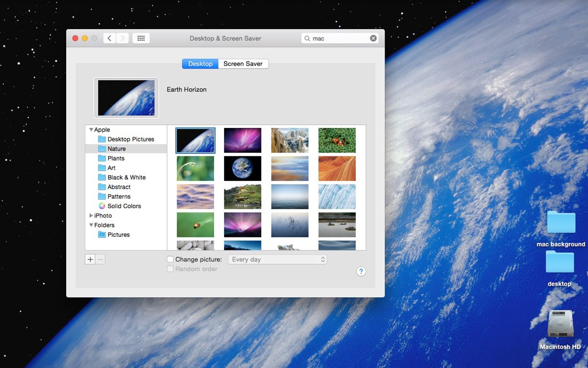Choose the clownfish anemone wallpaper thumbnail
The image size is (588, 368).
click(337, 140)
